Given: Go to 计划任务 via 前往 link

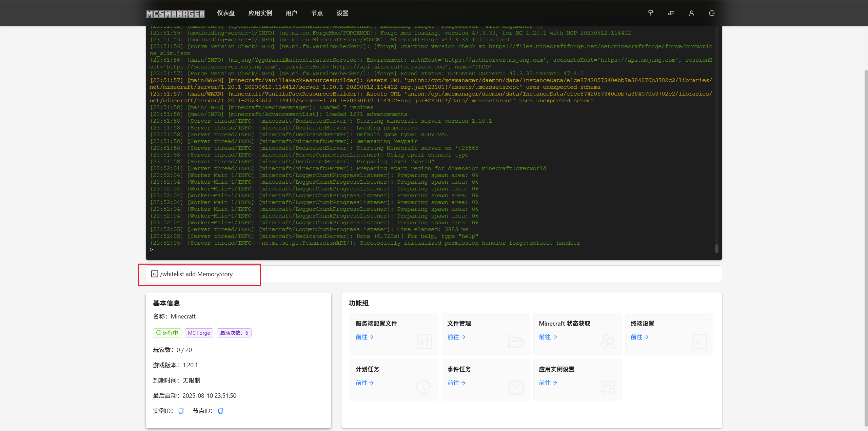Looking at the screenshot, I should [365, 383].
